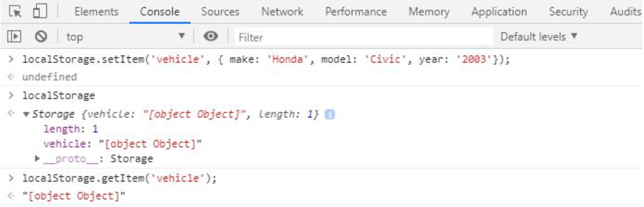644x207 pixels.
Task: Click the return value arrow beside undefined
Action: tap(11, 76)
